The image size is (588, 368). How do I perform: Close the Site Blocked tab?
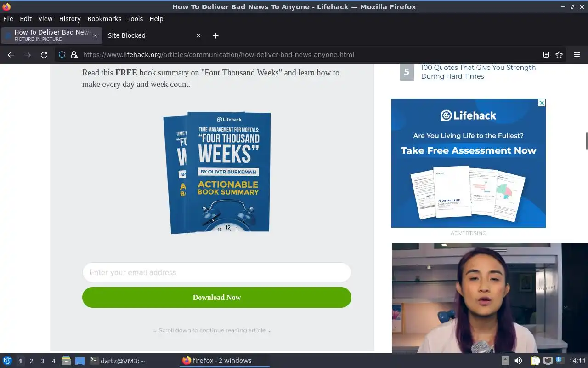pos(198,35)
